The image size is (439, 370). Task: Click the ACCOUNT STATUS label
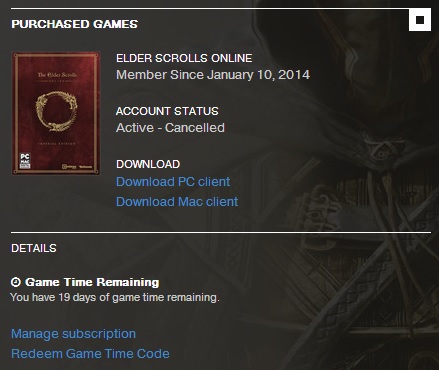click(167, 111)
